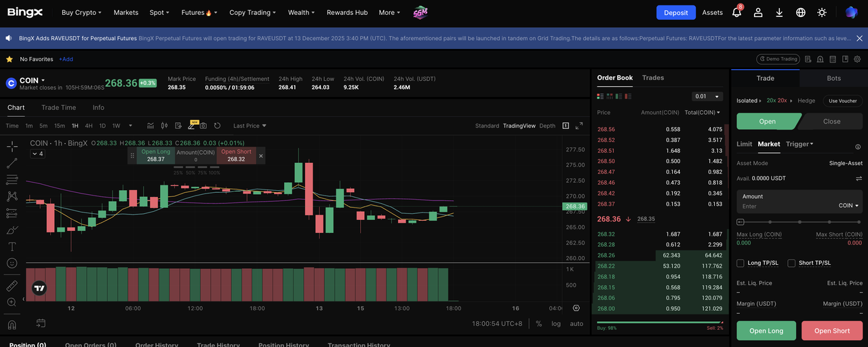868x347 pixels.
Task: Open the Bots tab
Action: click(x=833, y=78)
